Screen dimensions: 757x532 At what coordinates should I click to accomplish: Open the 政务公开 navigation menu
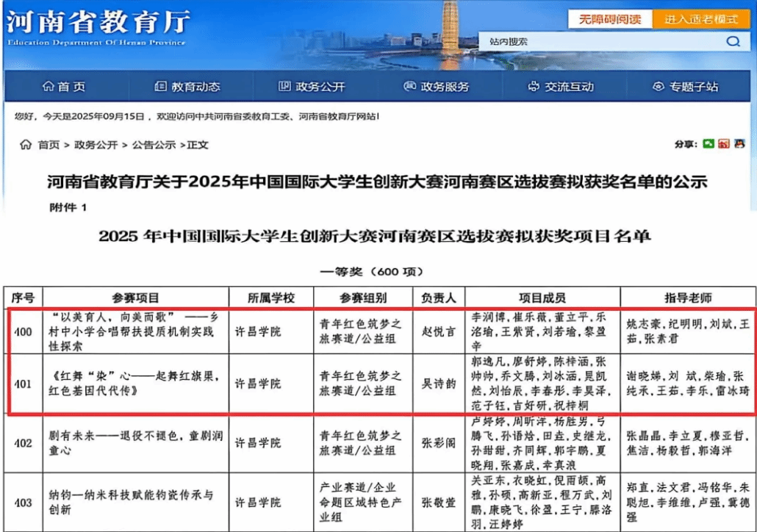tap(312, 87)
